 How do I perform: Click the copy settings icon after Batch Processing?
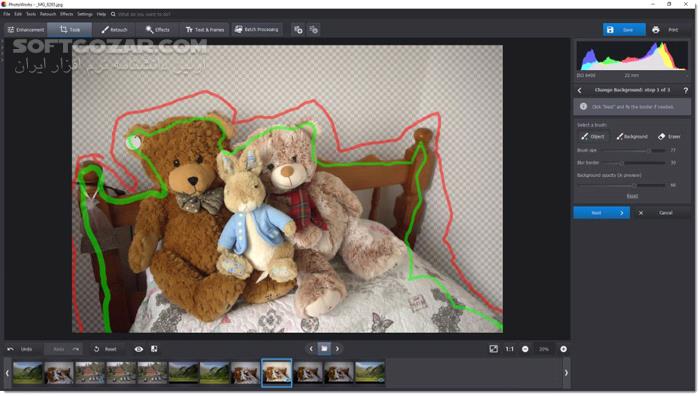click(x=298, y=30)
